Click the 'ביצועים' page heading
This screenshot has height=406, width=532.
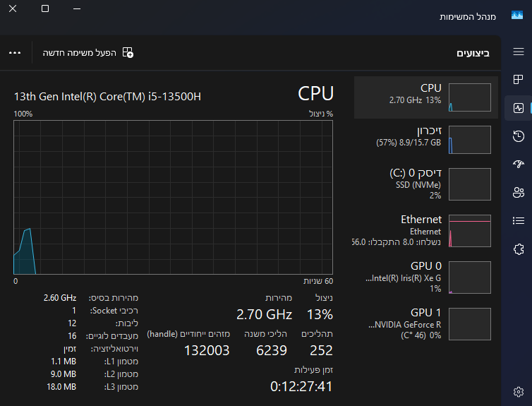click(473, 53)
